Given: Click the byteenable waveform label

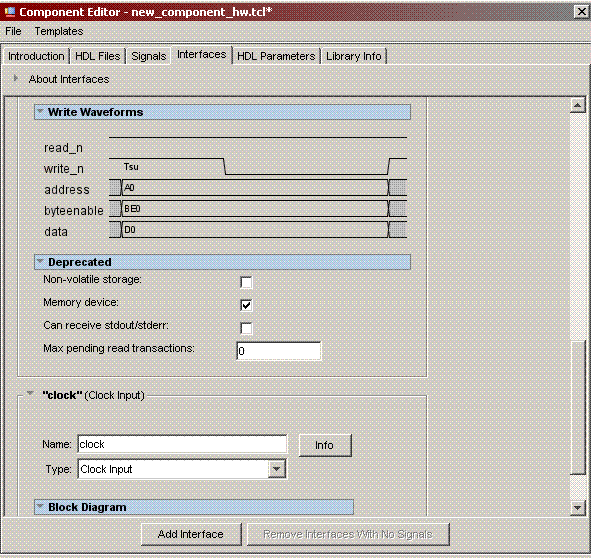Looking at the screenshot, I should (73, 210).
